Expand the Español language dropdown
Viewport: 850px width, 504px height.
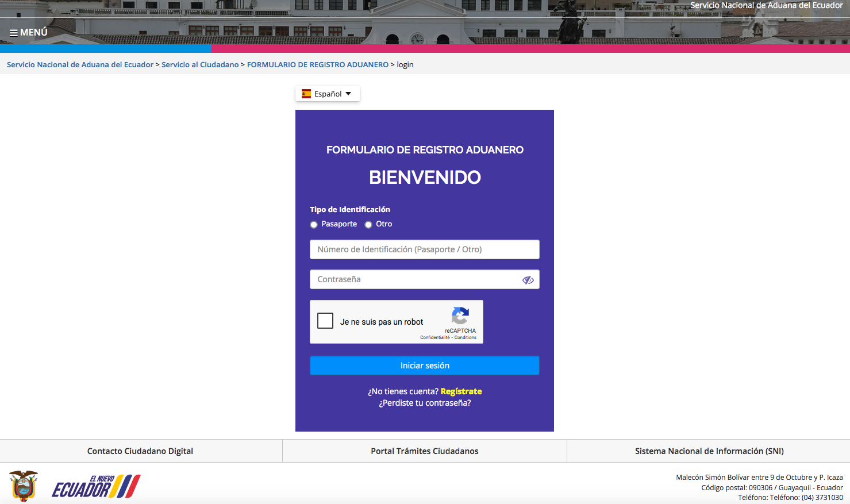pyautogui.click(x=328, y=94)
